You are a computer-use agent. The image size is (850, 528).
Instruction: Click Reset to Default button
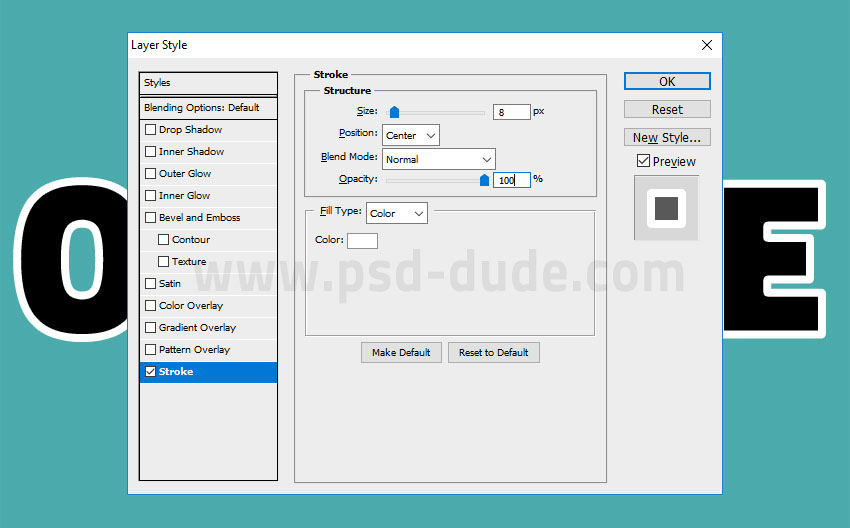coord(494,352)
